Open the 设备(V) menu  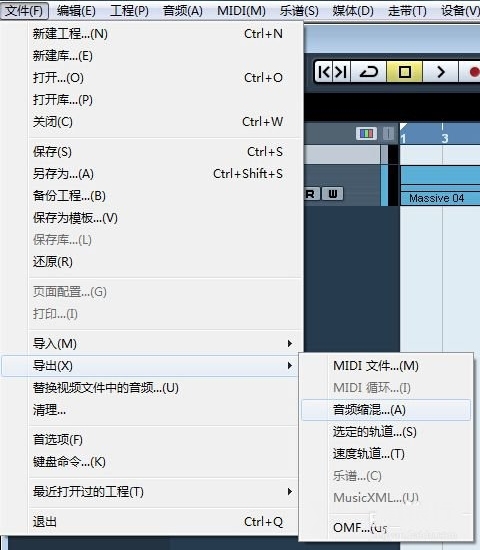(x=460, y=11)
